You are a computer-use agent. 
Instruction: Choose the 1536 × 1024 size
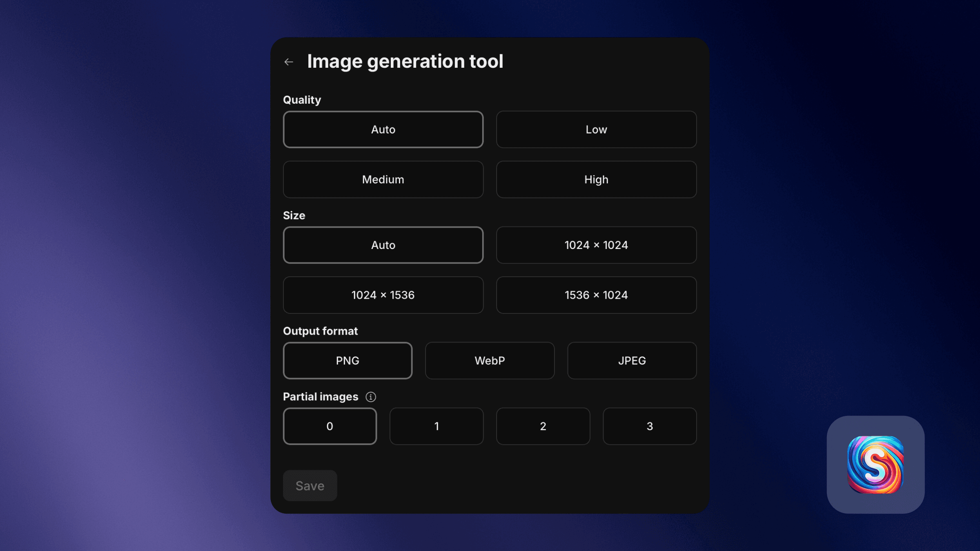596,295
